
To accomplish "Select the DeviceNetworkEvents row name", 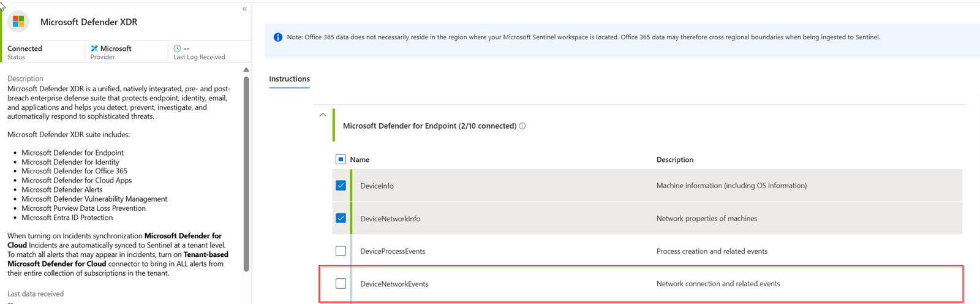I will point(394,284).
